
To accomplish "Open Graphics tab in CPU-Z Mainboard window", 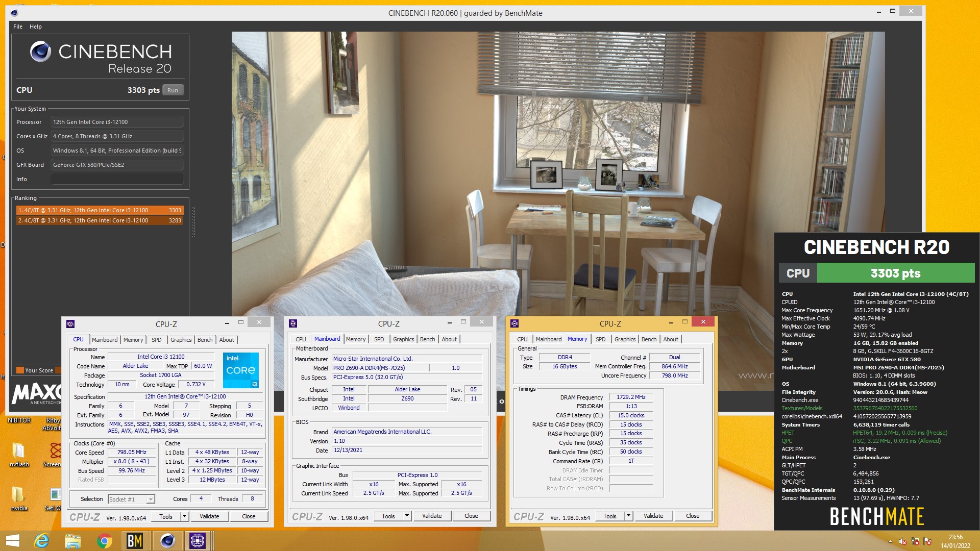I will point(404,339).
